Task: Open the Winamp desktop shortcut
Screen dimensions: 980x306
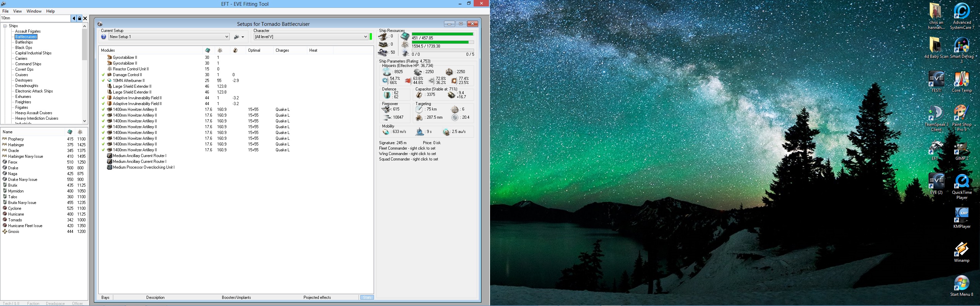Action: [962, 252]
